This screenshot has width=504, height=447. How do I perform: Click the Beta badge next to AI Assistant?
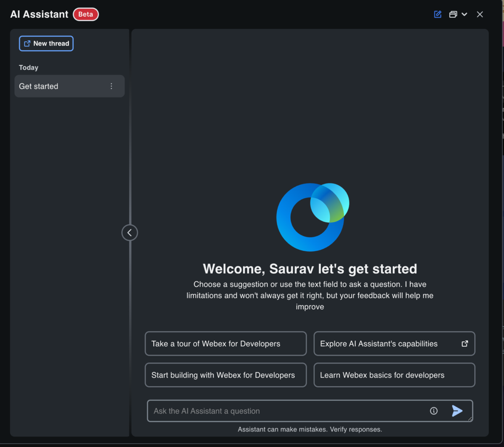(x=86, y=14)
